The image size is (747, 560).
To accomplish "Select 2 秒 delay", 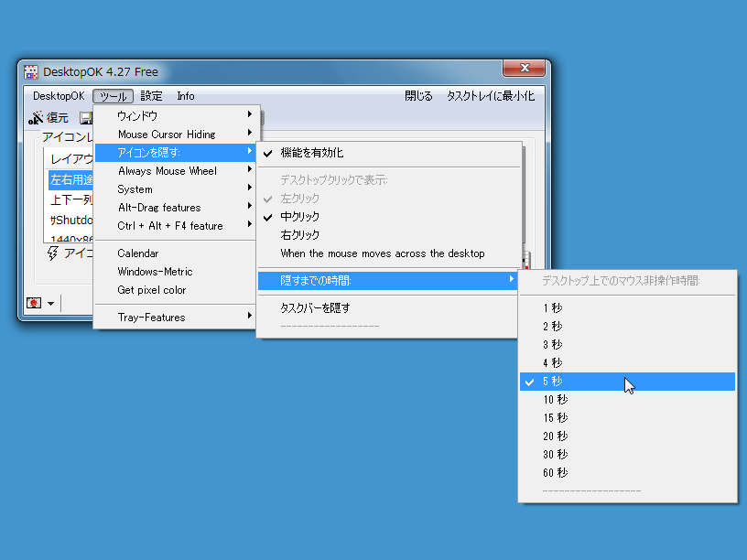I will (627, 326).
